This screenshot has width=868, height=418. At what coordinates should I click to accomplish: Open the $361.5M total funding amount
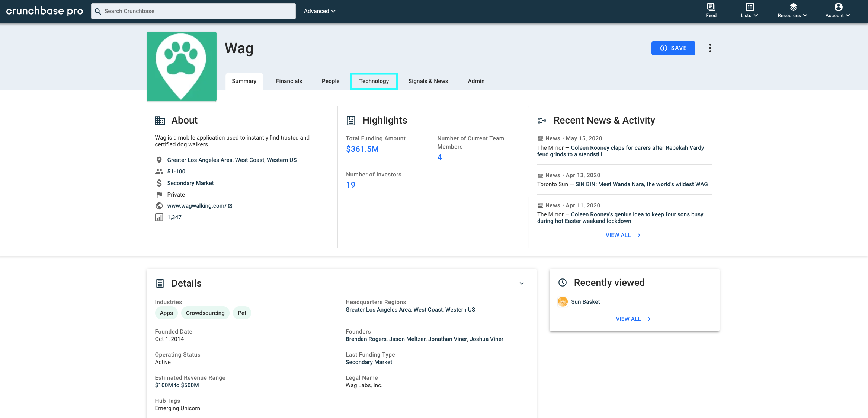362,149
